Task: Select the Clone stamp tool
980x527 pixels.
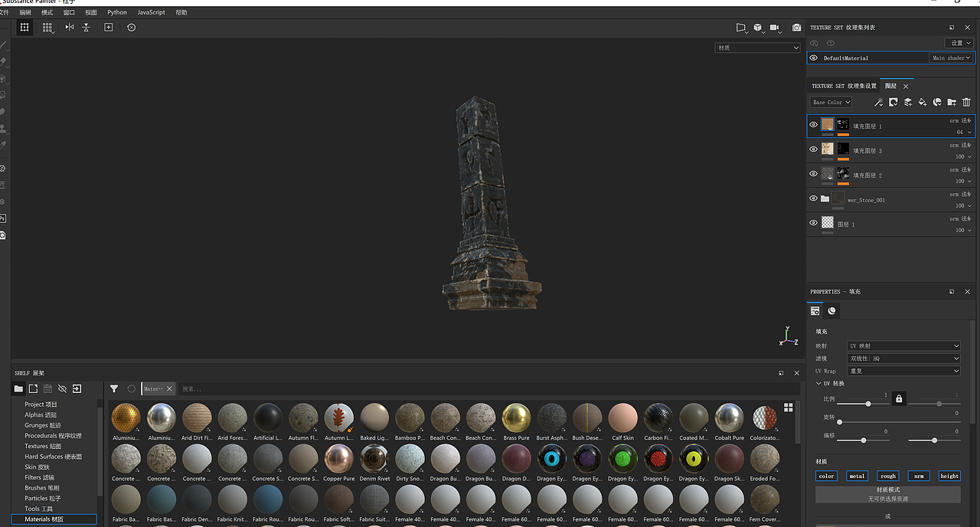Action: (3, 129)
